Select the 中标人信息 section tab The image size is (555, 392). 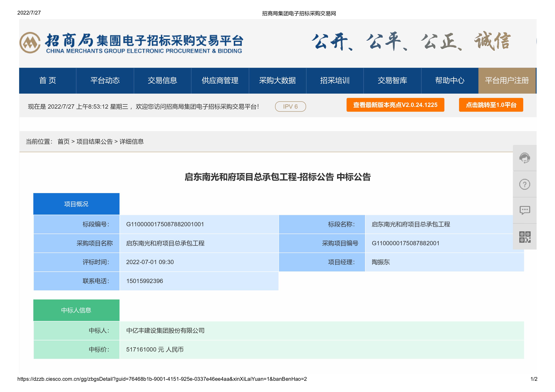76,310
